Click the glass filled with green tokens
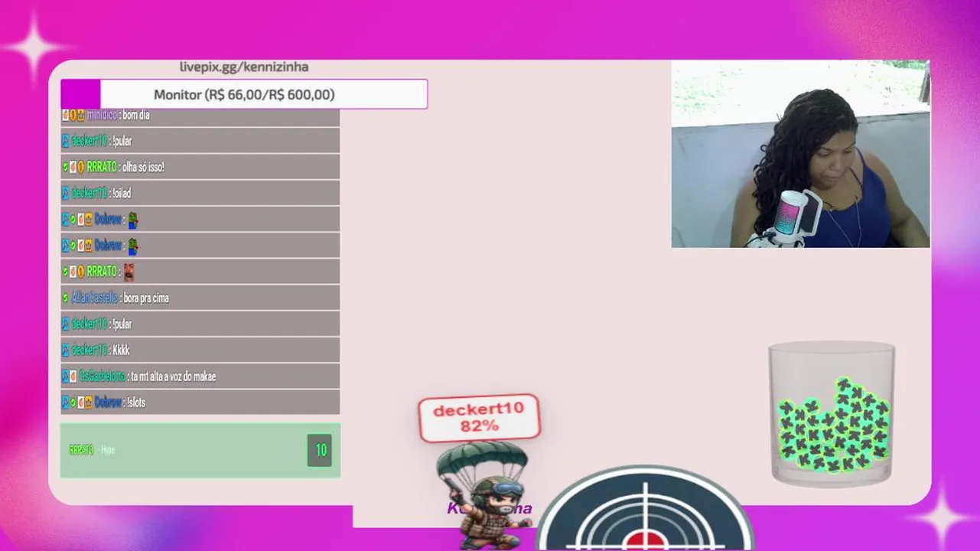 832,413
